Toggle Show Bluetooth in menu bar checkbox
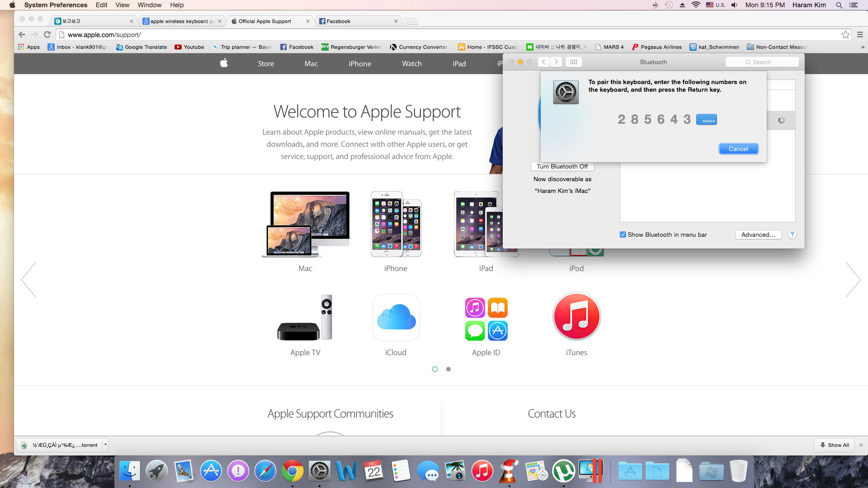 623,235
